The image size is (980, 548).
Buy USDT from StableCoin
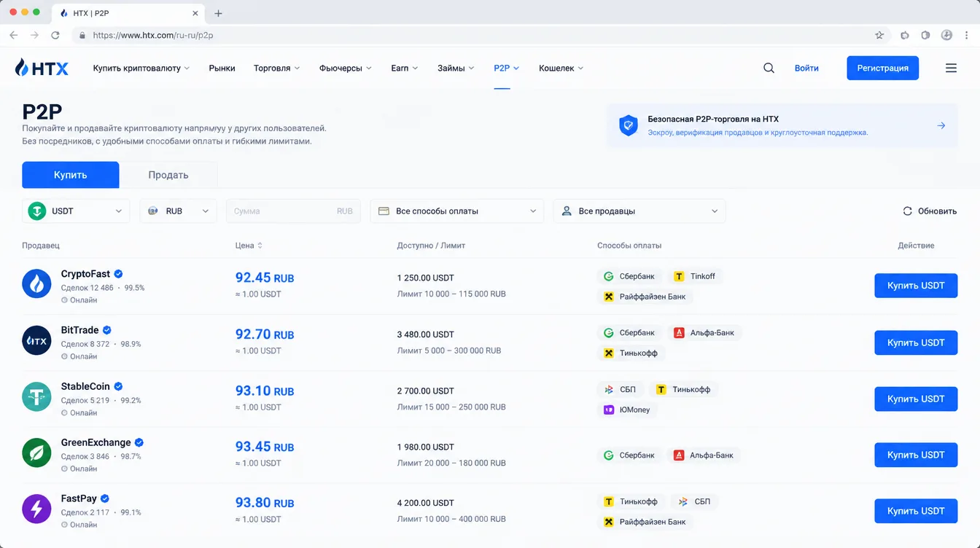point(916,399)
